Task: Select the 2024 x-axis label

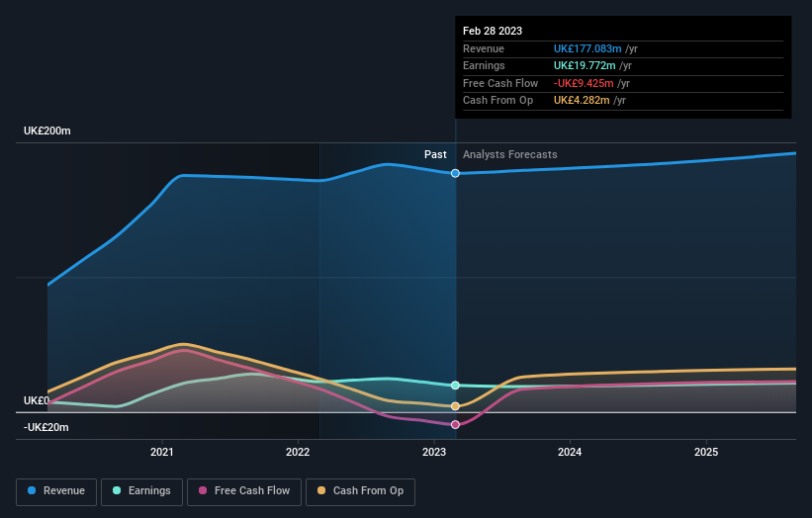Action: (x=570, y=453)
